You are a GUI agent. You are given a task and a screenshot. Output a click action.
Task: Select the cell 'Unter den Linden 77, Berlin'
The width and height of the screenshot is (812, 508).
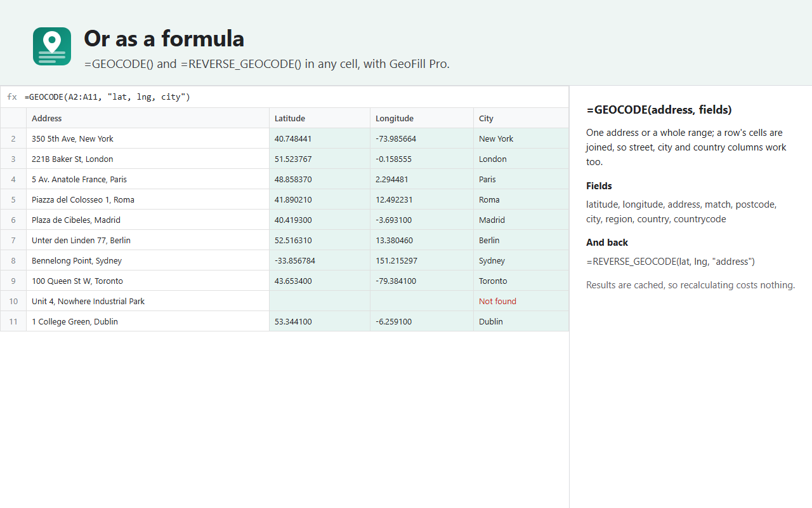148,240
